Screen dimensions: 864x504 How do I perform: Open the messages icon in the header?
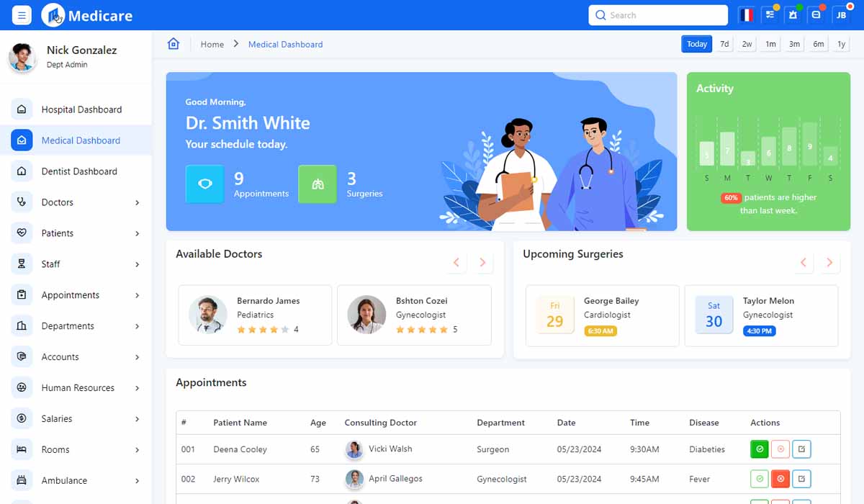pos(816,14)
